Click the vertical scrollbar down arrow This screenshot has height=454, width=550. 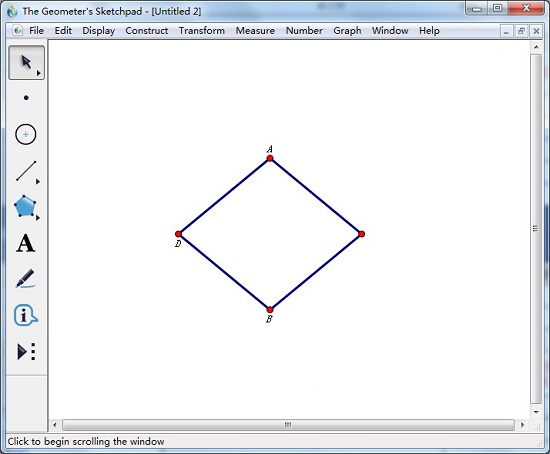click(536, 412)
